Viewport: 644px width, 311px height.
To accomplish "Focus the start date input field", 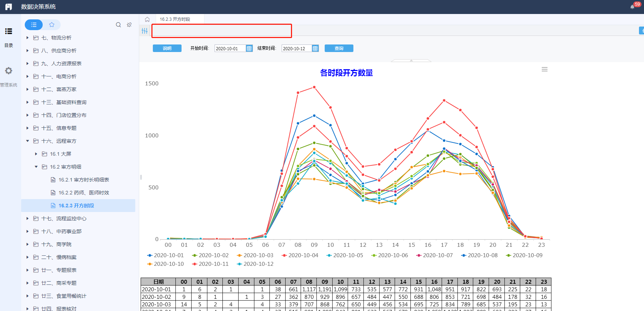I will tap(230, 48).
